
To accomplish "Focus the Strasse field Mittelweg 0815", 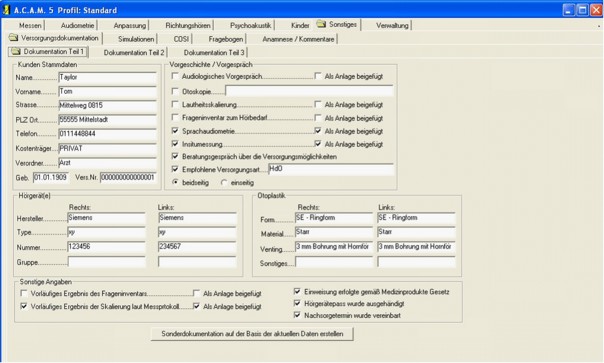I will (x=107, y=106).
